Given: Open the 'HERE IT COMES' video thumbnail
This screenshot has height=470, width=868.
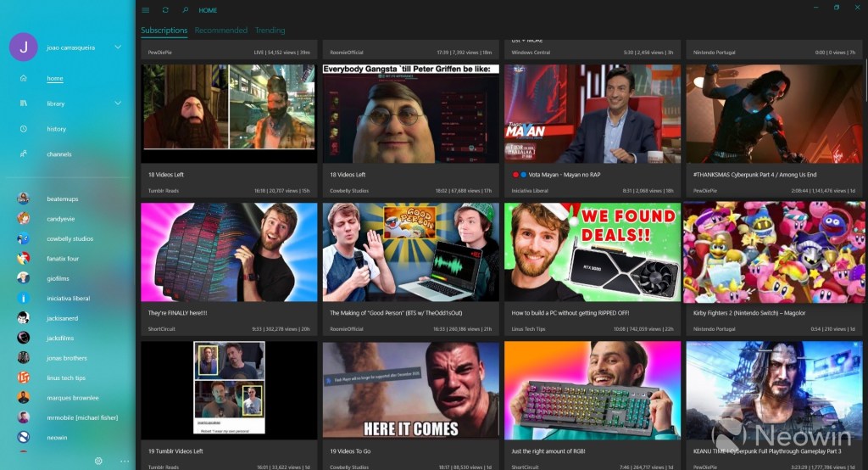Looking at the screenshot, I should (x=410, y=390).
